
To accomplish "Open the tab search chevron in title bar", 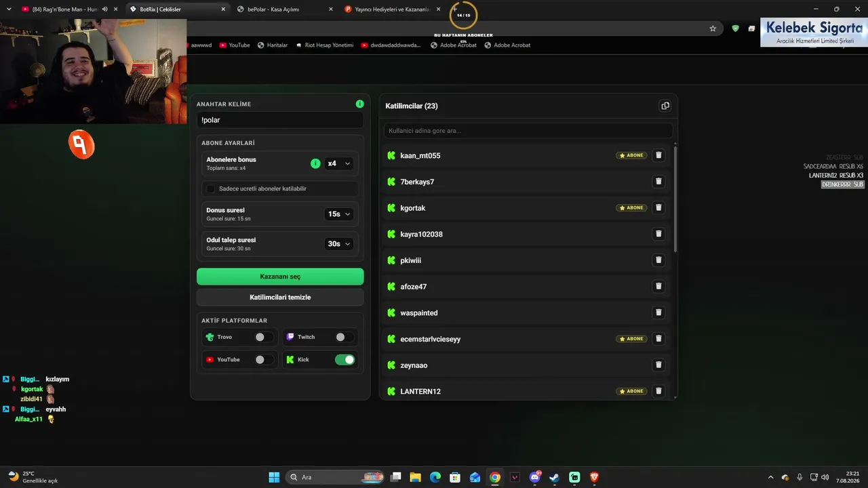I will (9, 9).
